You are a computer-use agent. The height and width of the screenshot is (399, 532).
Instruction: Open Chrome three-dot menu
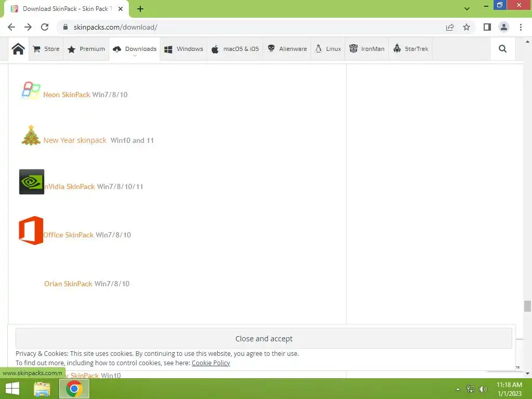(x=521, y=27)
